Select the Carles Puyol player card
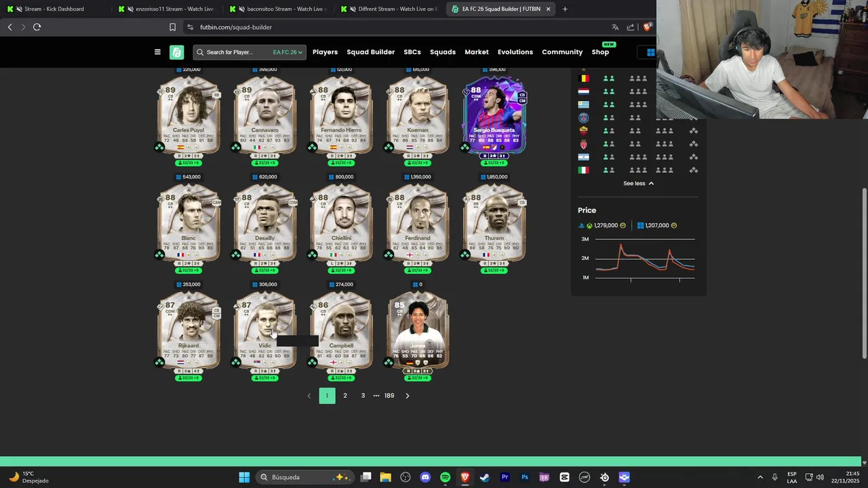This screenshot has width=868, height=488. pyautogui.click(x=189, y=116)
